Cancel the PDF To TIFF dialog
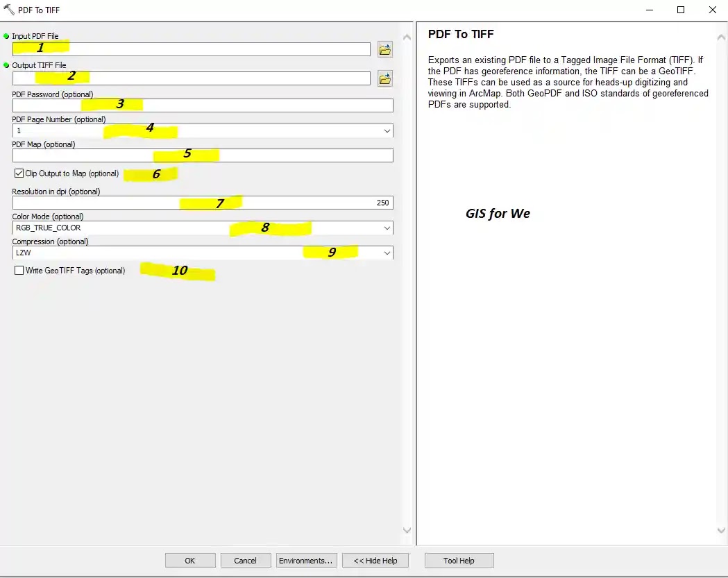This screenshot has height=578, width=728. [x=245, y=561]
